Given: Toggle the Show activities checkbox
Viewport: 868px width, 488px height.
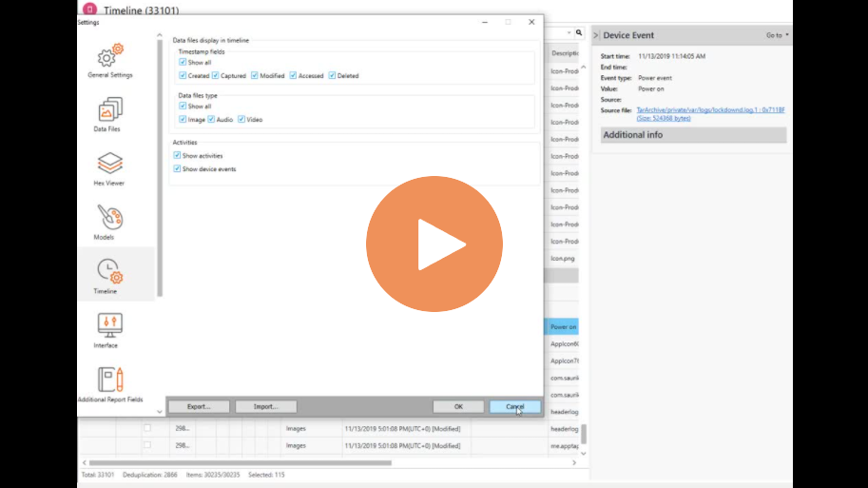Looking at the screenshot, I should [177, 155].
